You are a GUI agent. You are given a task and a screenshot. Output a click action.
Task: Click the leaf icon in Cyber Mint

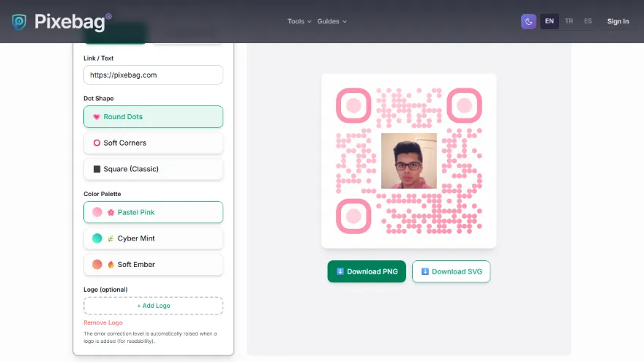tap(111, 238)
